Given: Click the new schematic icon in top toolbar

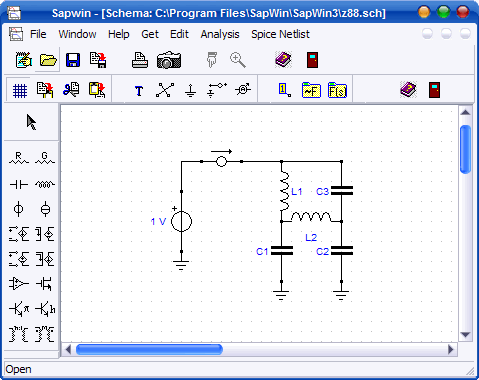Looking at the screenshot, I should pos(24,60).
